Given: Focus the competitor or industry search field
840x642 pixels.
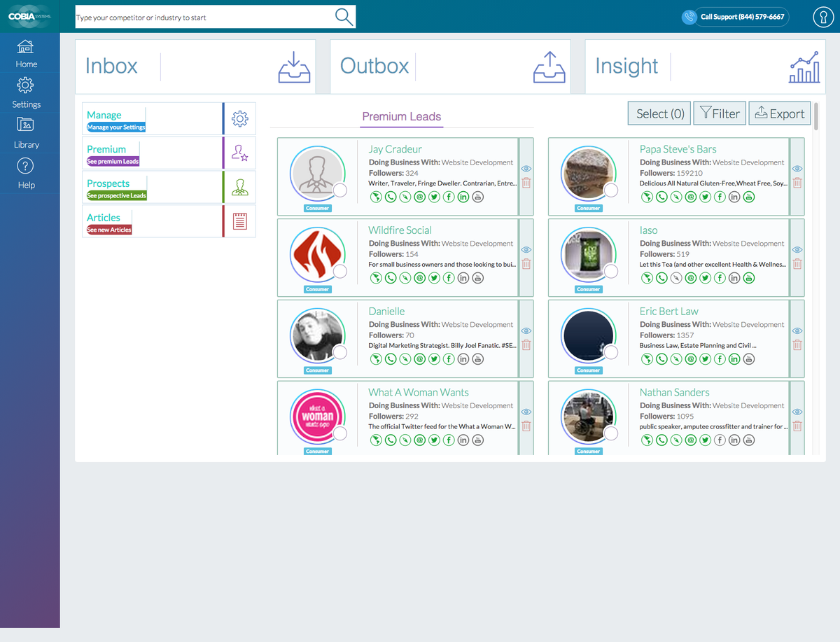Looking at the screenshot, I should tap(205, 18).
